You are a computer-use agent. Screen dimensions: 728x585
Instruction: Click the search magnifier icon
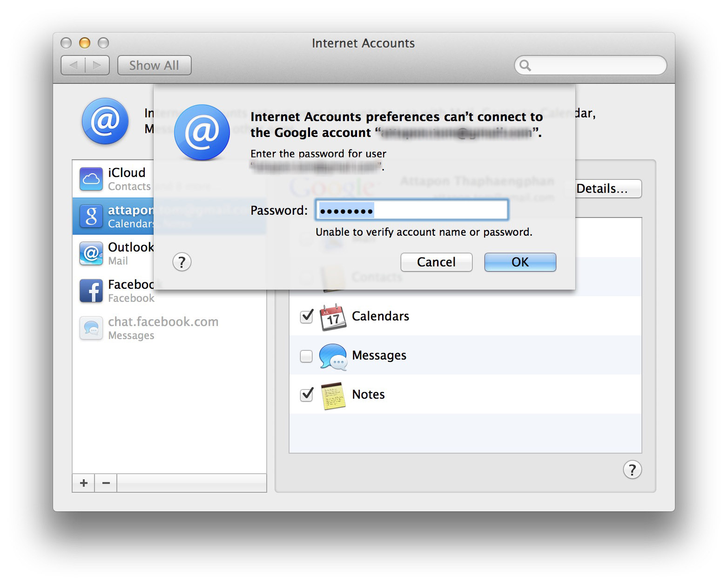(525, 65)
